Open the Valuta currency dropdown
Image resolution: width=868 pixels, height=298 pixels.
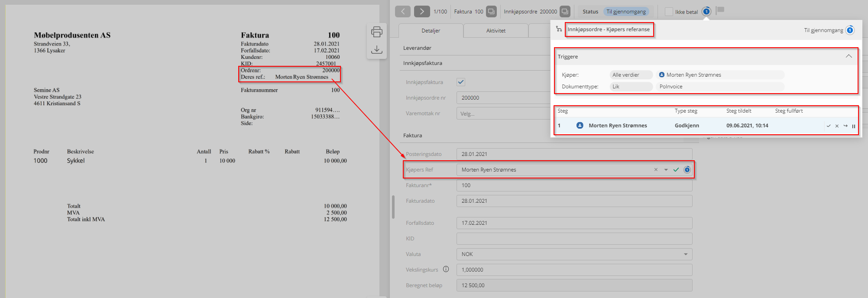(x=686, y=254)
